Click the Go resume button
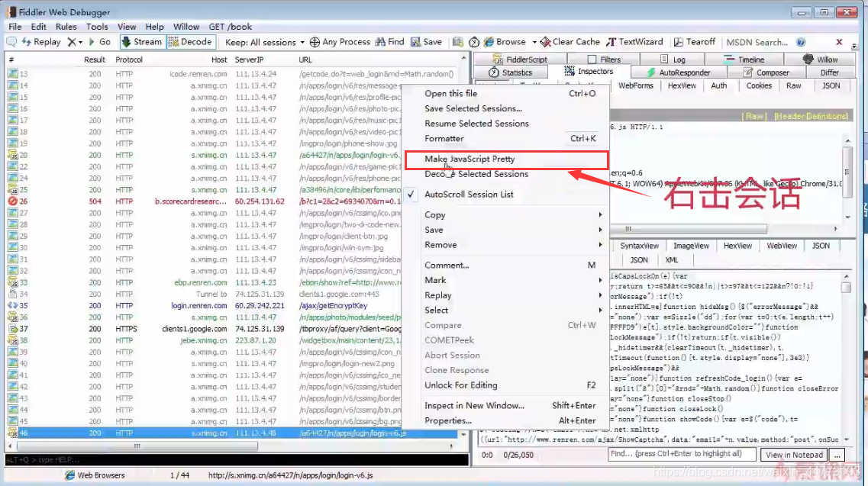Screen dimensions: 868x486 [x=100, y=42]
